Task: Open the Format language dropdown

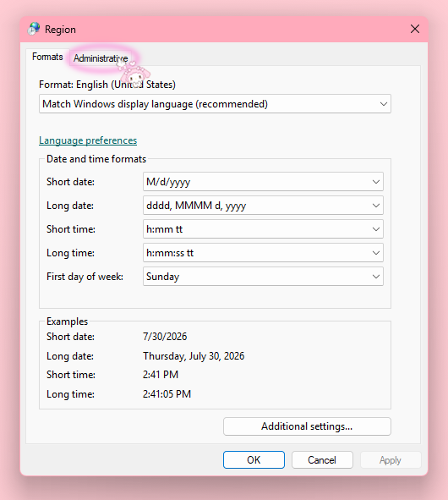Action: tap(215, 103)
